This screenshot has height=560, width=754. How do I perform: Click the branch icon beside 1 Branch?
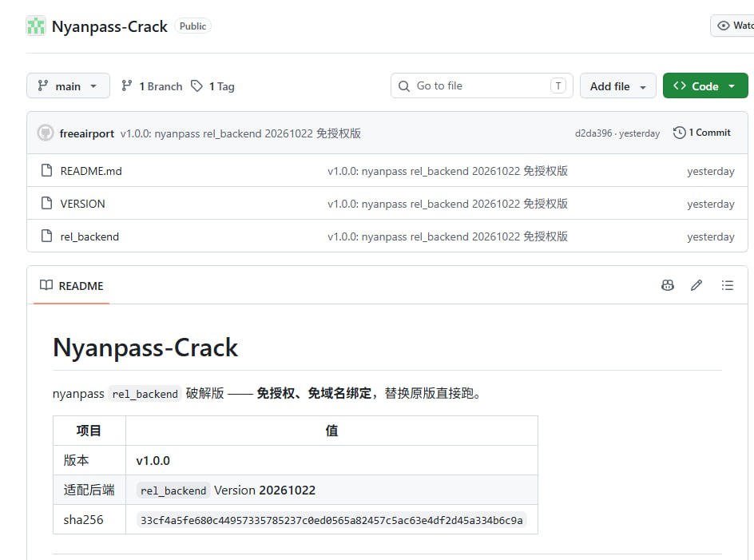pyautogui.click(x=127, y=85)
